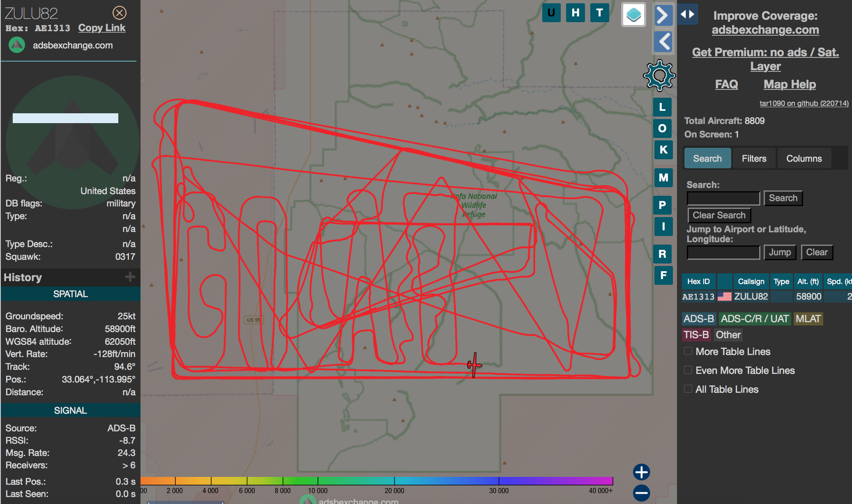Click the SPATIAL section header
852x504 pixels.
point(70,294)
